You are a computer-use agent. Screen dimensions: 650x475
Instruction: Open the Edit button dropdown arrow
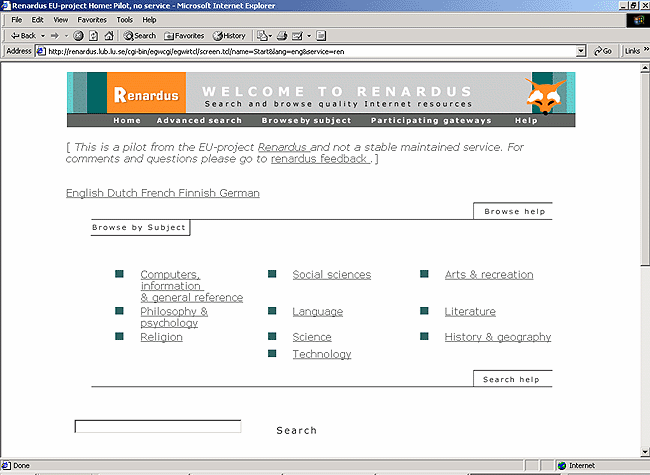309,36
